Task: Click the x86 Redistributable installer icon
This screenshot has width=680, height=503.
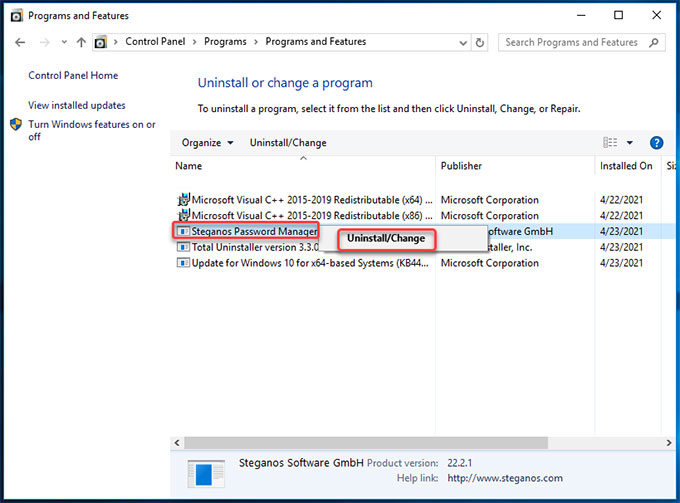Action: coord(184,215)
